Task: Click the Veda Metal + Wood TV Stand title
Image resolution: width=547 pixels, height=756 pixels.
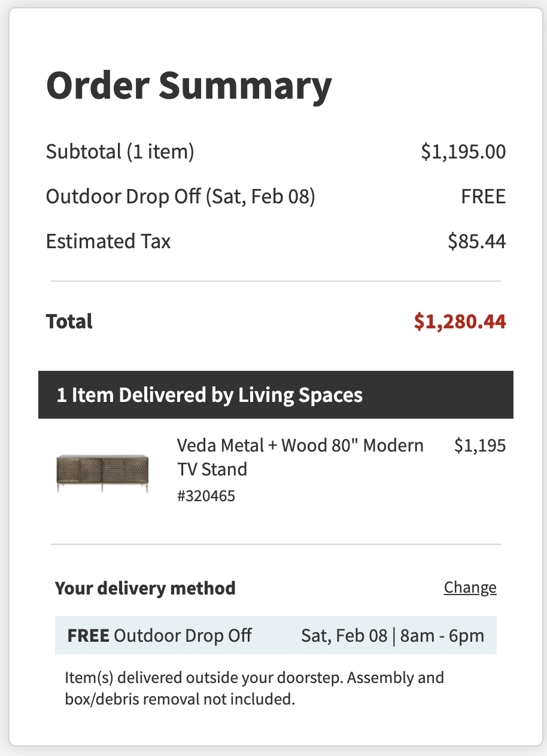Action: 300,457
